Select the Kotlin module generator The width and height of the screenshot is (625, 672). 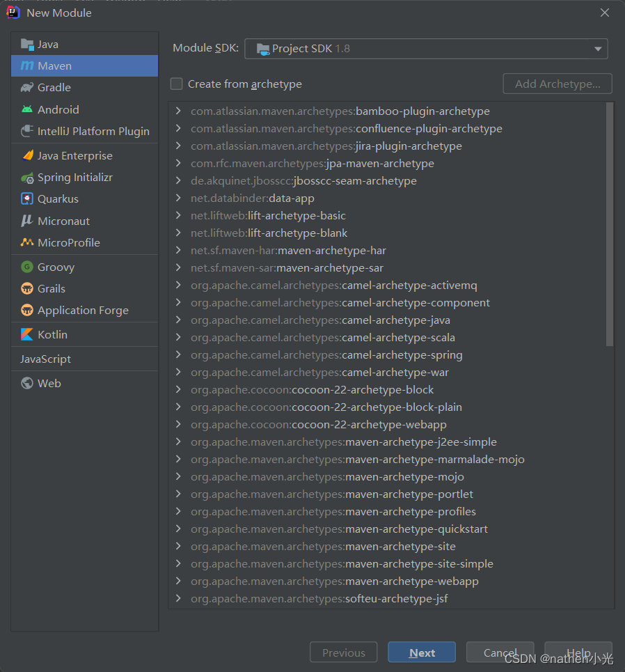tap(52, 334)
